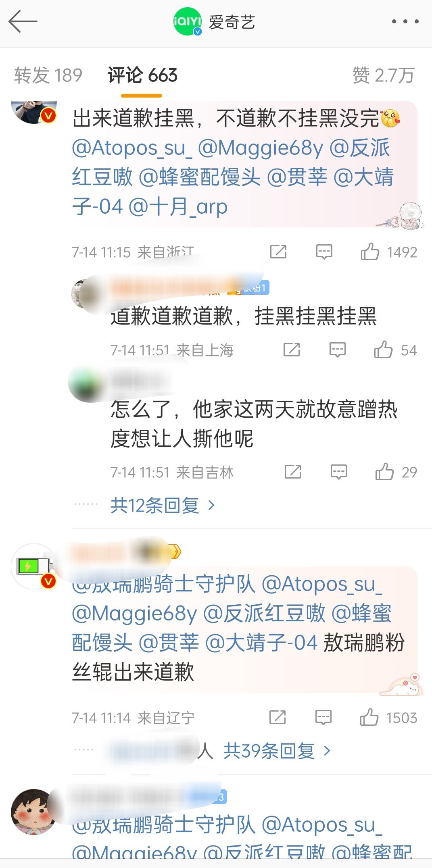Image resolution: width=432 pixels, height=868 pixels.
Task: Reply to the 7-14 11:15 Zhejiang comment
Action: 324,252
